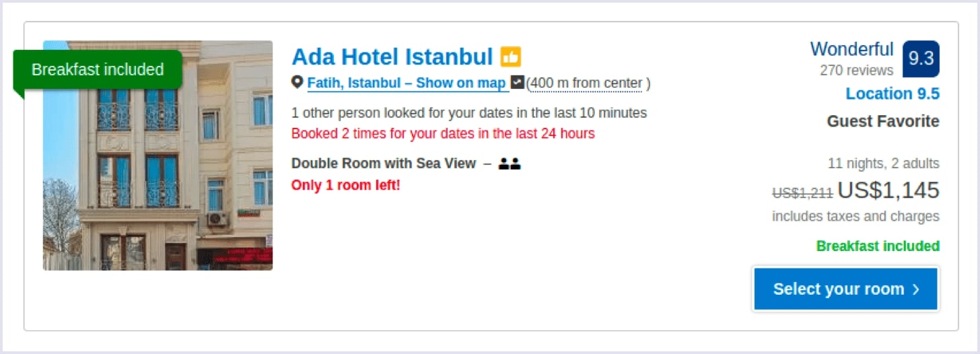Click the green Breakfast included ribbon badge
Viewport: 980px width, 354px height.
pyautogui.click(x=98, y=70)
